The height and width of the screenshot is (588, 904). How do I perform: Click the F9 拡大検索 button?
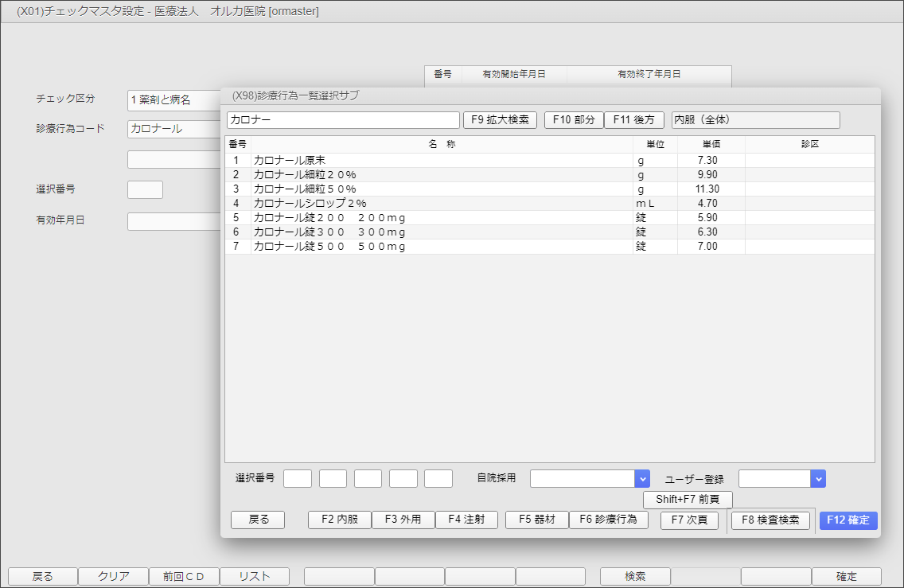500,120
